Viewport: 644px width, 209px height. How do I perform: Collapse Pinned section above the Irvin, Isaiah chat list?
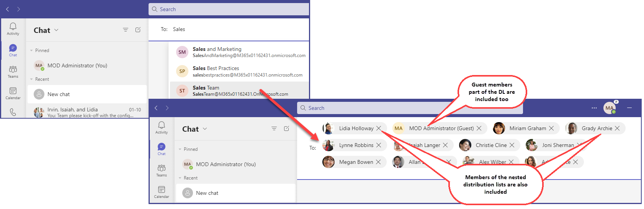point(31,51)
